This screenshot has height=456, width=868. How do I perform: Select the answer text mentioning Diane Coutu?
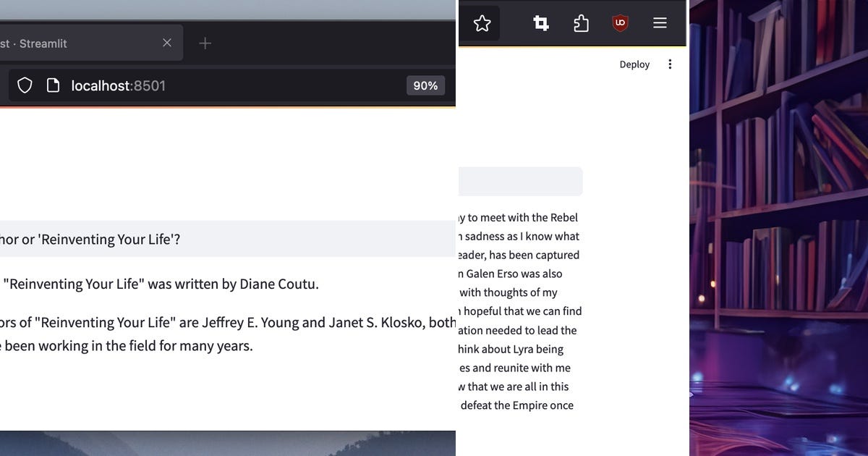pyautogui.click(x=159, y=284)
